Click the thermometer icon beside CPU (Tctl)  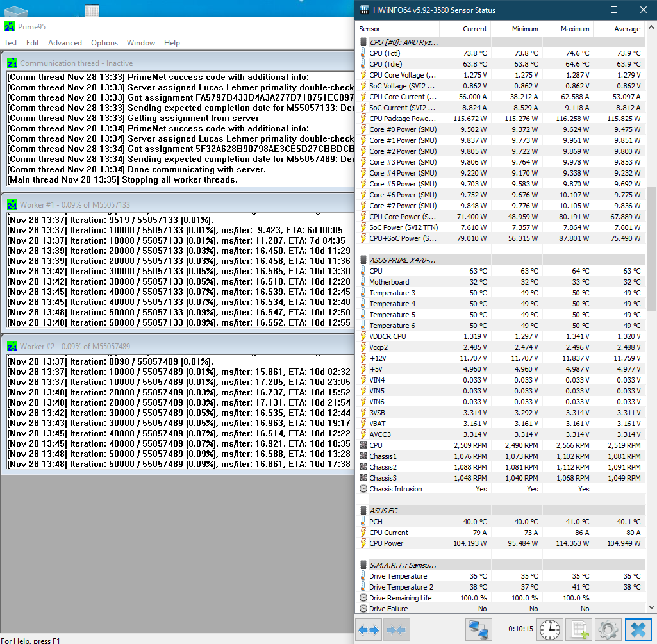coord(363,53)
